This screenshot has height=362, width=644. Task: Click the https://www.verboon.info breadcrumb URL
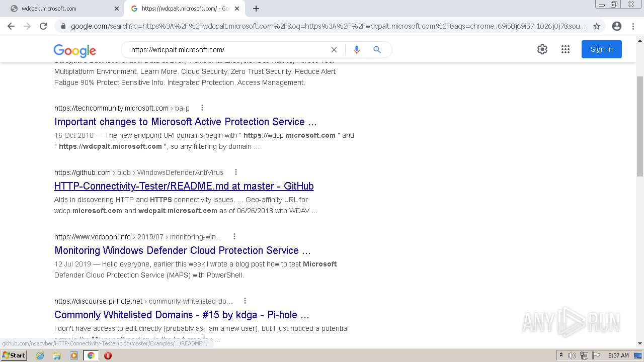click(x=93, y=237)
